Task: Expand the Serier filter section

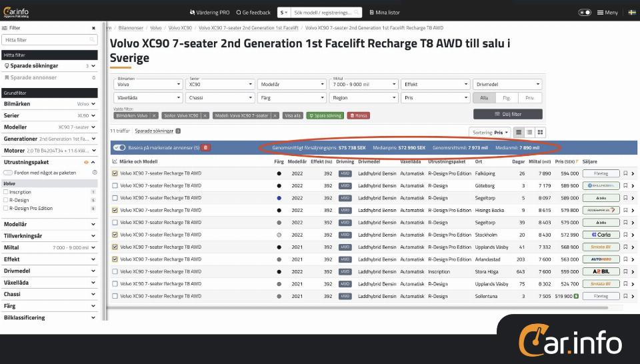Action: click(x=49, y=115)
